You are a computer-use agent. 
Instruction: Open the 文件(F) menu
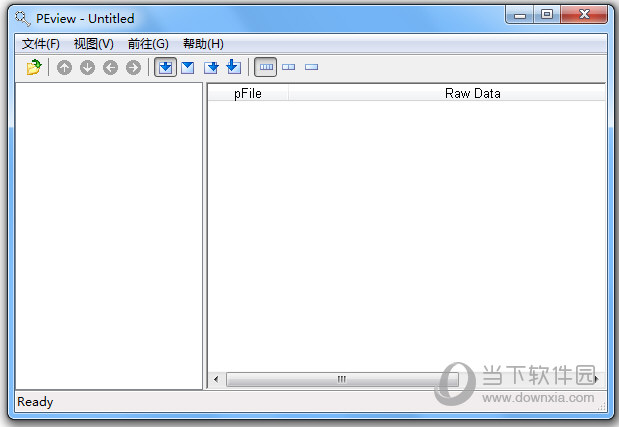(41, 44)
